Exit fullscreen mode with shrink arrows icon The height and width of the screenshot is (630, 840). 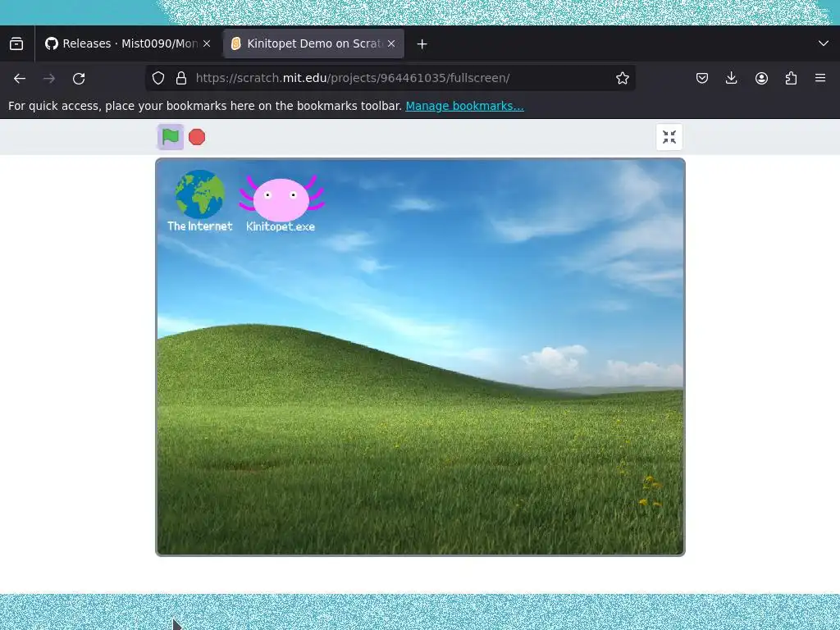(x=669, y=137)
